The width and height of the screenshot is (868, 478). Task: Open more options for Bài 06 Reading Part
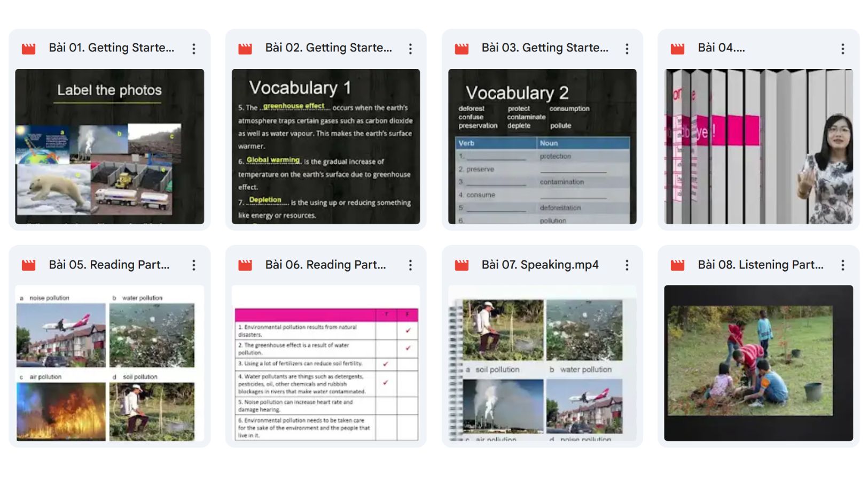[x=410, y=265]
